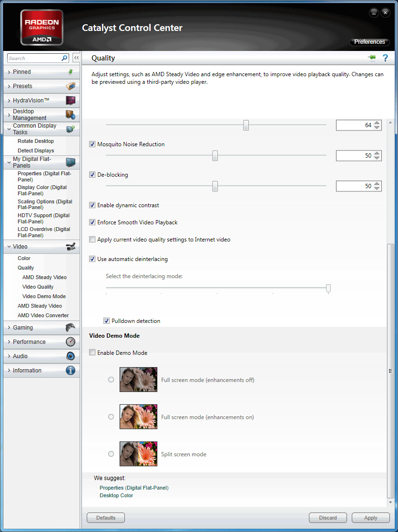Open Display Color (Digital Flat-Panel)
Screen dimensions: 398x532
tap(42, 191)
